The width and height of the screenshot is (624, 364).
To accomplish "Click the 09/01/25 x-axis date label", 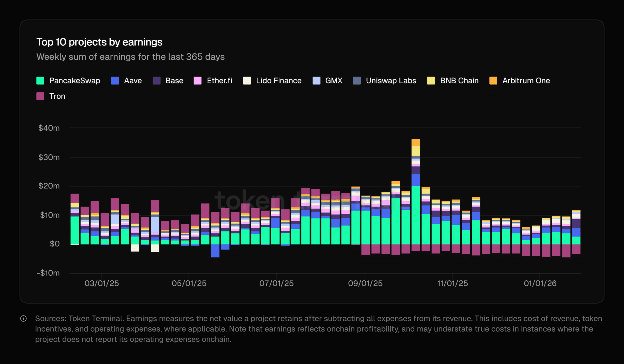I will pos(365,283).
